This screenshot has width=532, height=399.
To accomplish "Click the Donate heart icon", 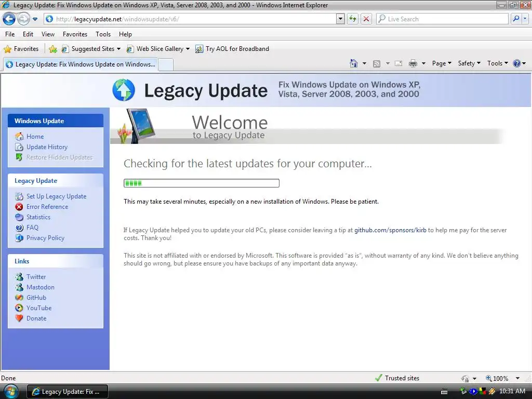I will (19, 318).
